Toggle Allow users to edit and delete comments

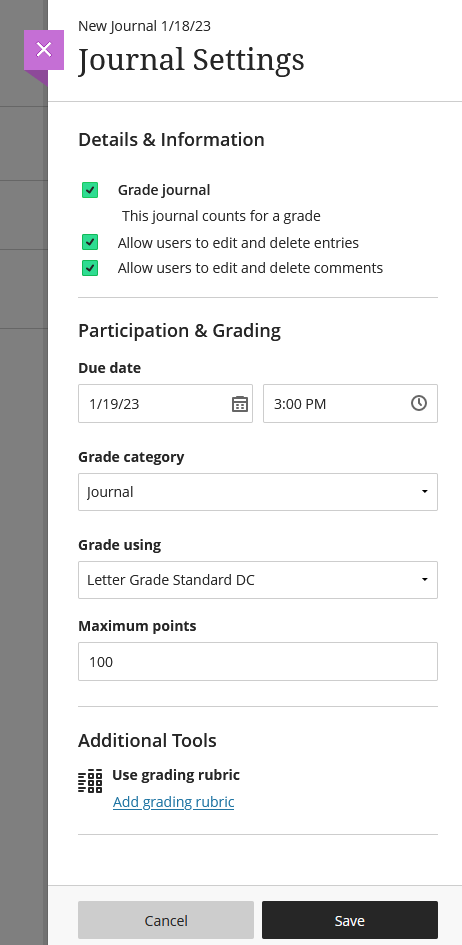click(90, 268)
